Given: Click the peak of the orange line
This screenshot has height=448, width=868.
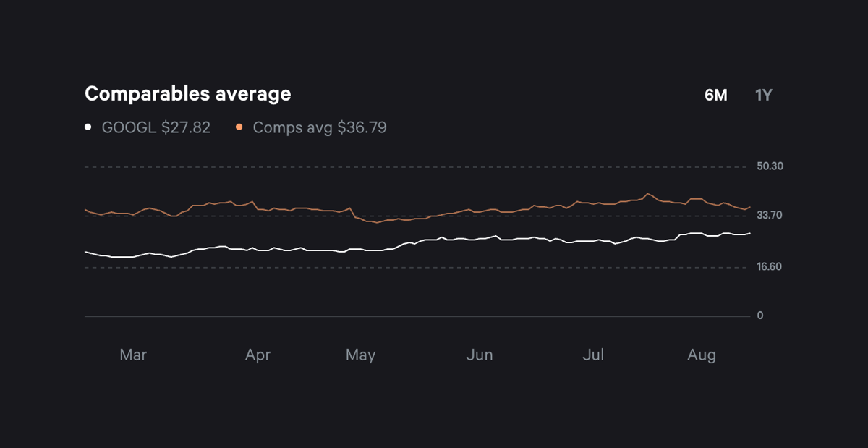Looking at the screenshot, I should 649,194.
